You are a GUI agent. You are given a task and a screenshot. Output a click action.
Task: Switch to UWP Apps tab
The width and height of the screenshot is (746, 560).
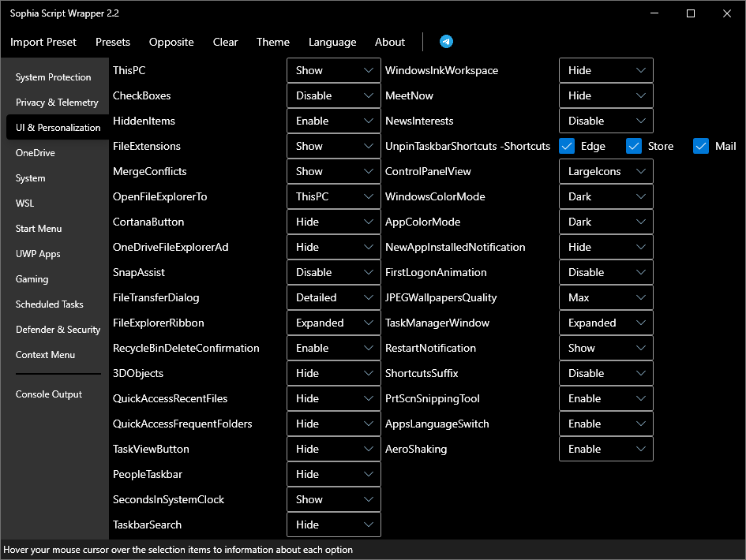57,253
